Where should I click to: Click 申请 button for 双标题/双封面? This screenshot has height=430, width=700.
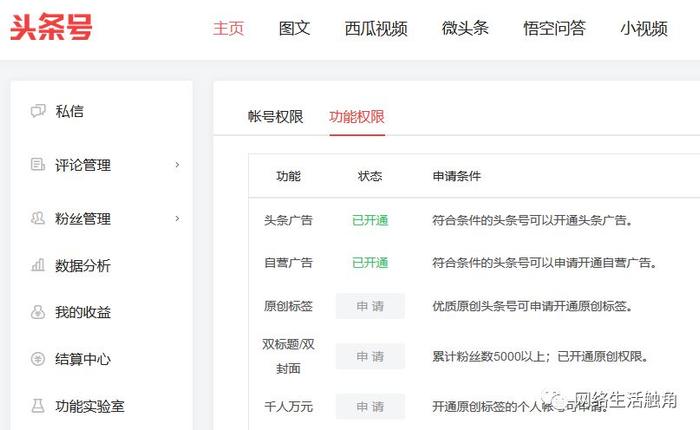point(370,356)
